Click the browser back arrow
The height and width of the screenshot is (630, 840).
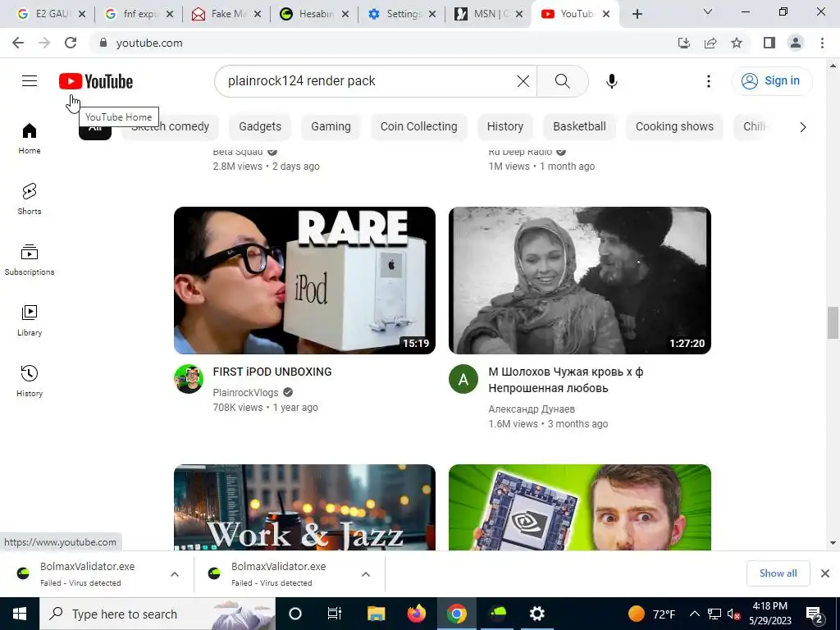[x=18, y=43]
